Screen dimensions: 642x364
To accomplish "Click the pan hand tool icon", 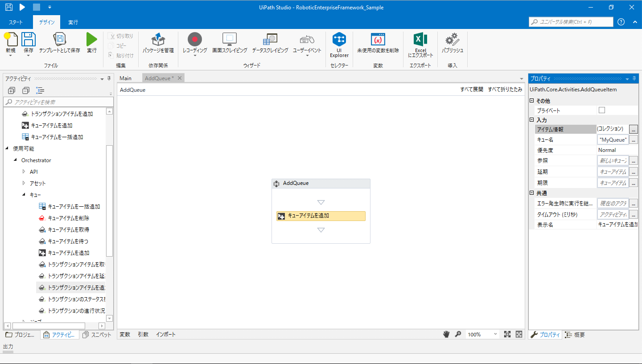I will tap(446, 334).
